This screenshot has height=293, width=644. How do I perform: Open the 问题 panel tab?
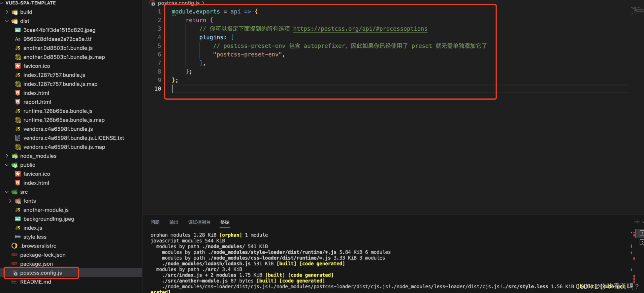[155, 222]
